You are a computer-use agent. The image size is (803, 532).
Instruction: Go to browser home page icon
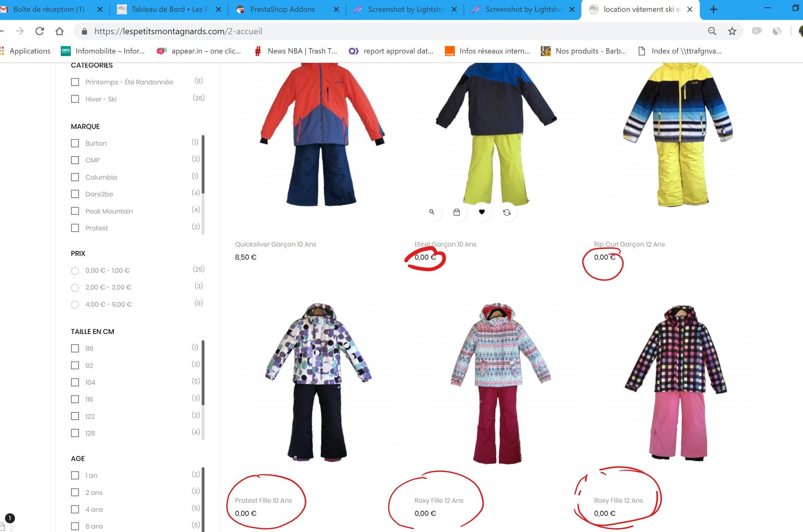tap(59, 31)
